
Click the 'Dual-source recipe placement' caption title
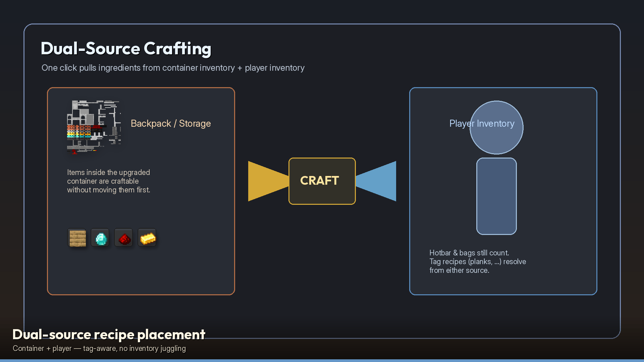109,335
